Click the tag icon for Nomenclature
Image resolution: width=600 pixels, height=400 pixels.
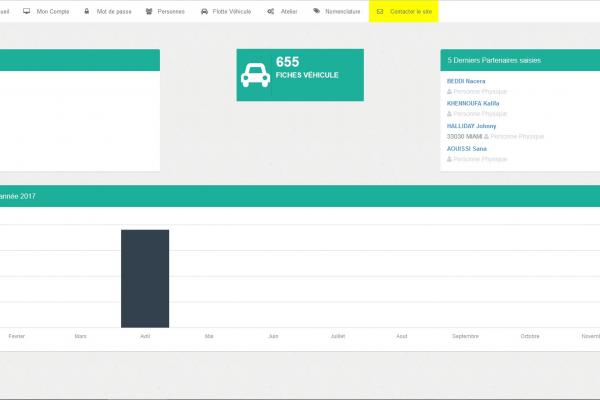tap(316, 11)
